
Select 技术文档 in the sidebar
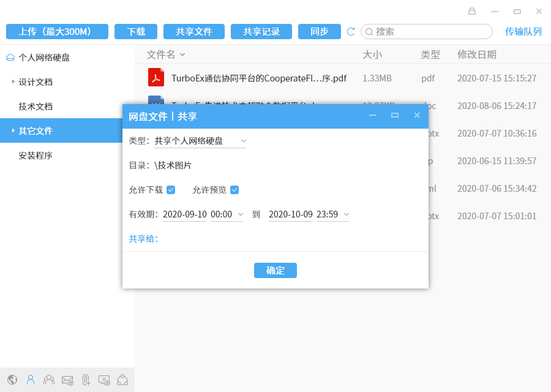pos(36,106)
